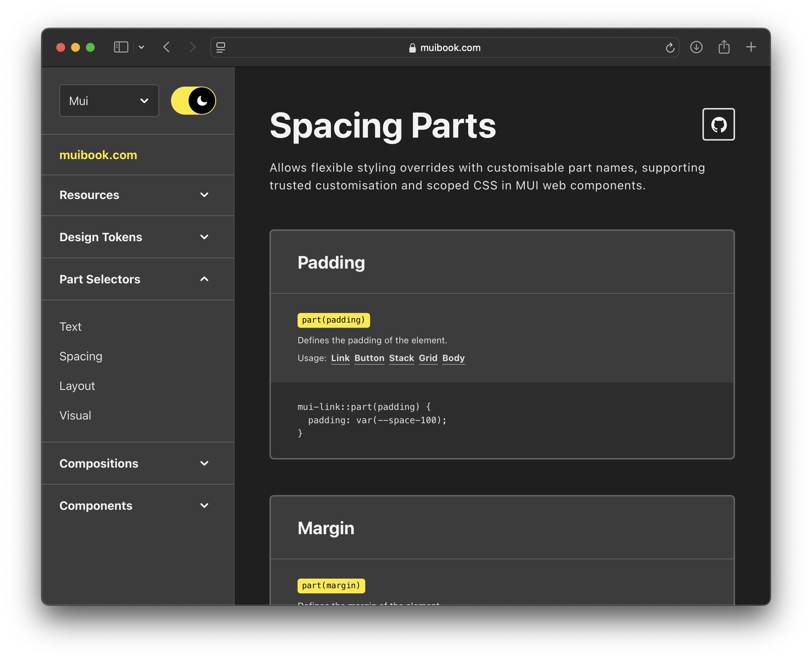Select the Visual item in sidebar
Image resolution: width=812 pixels, height=660 pixels.
[x=75, y=415]
